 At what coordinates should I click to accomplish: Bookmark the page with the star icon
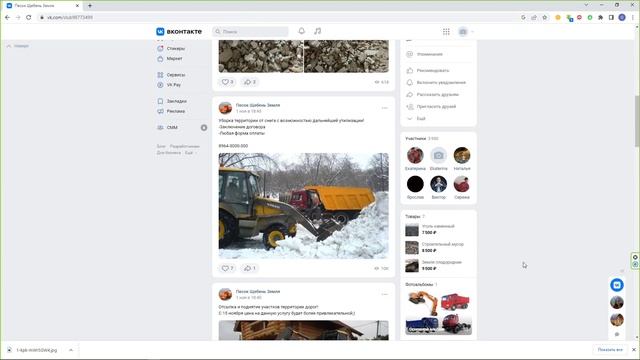544,18
